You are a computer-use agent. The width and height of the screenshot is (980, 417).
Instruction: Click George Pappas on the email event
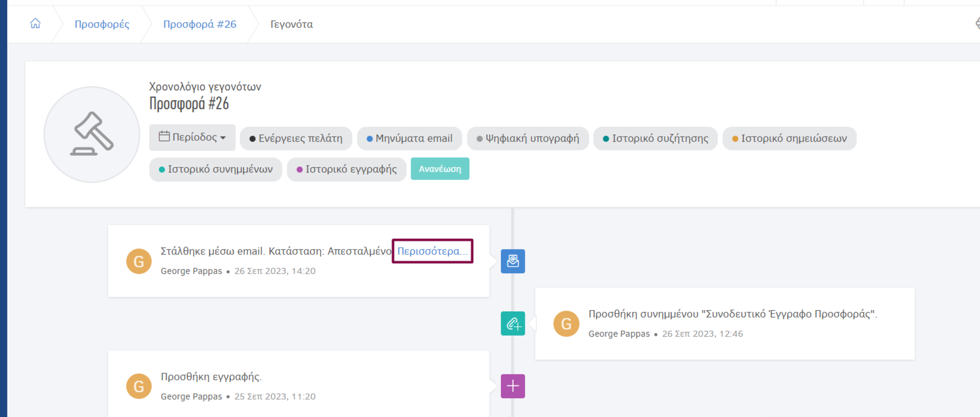tap(191, 271)
